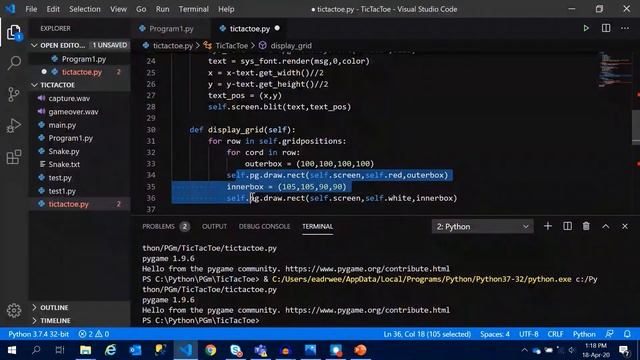Switch to the Output panel tab
640x360 pixels.
pyautogui.click(x=214, y=227)
